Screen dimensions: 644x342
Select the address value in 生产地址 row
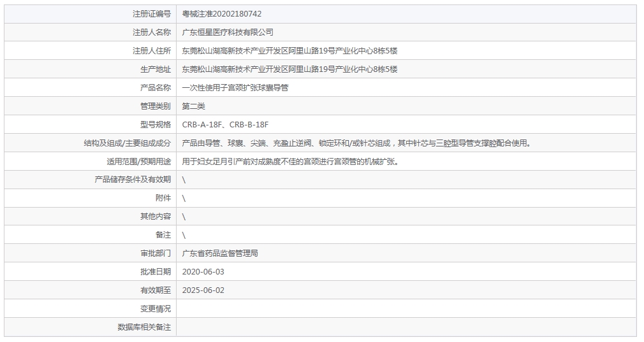(290, 69)
